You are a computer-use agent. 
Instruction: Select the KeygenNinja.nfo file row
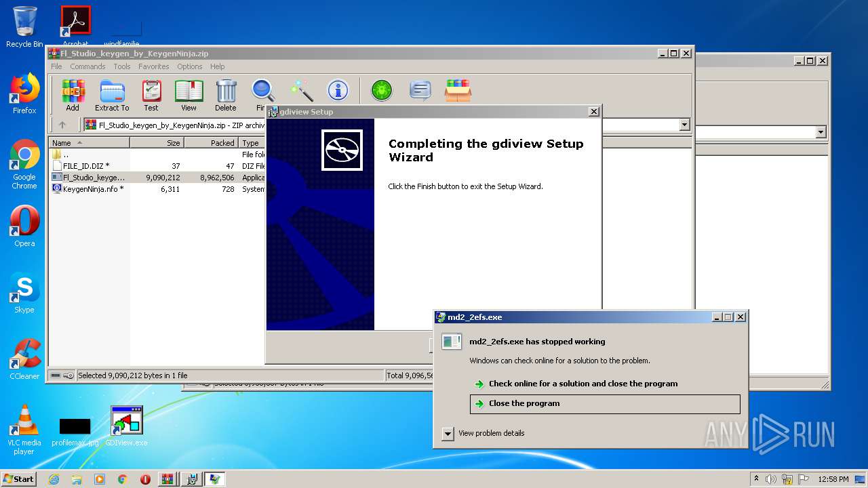coord(156,189)
